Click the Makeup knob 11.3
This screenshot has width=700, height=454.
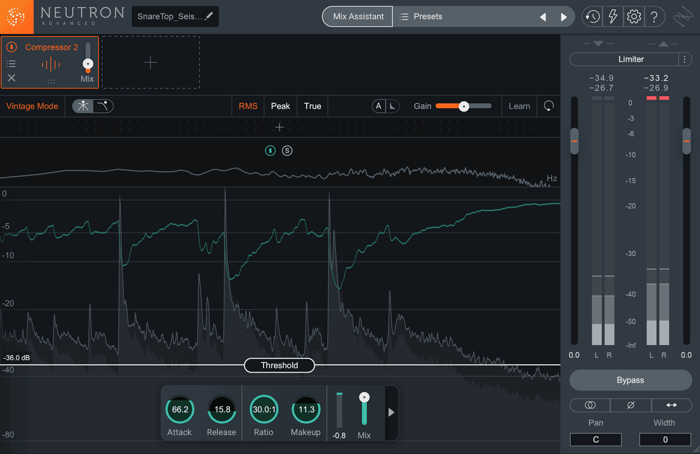coord(306,409)
